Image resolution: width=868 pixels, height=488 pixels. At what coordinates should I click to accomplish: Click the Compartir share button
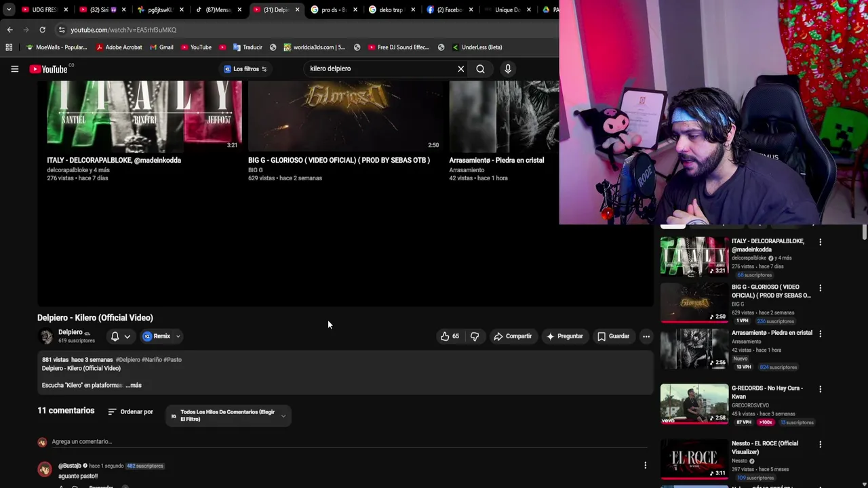(513, 336)
